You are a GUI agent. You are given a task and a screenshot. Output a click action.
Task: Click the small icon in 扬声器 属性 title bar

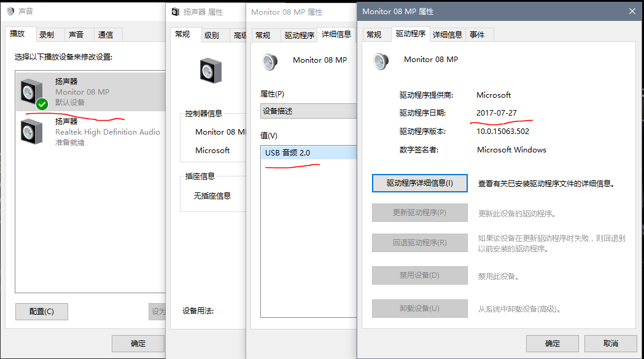[x=176, y=12]
